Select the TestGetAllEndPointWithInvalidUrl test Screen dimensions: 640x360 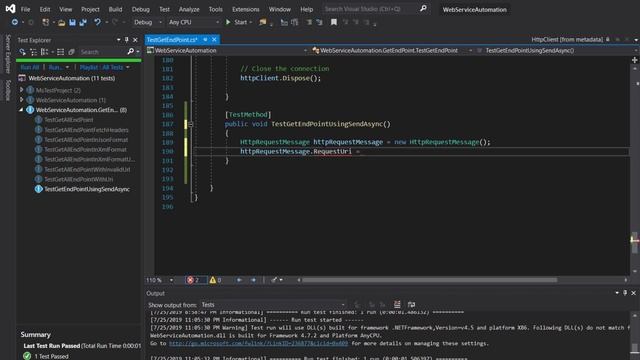87,169
